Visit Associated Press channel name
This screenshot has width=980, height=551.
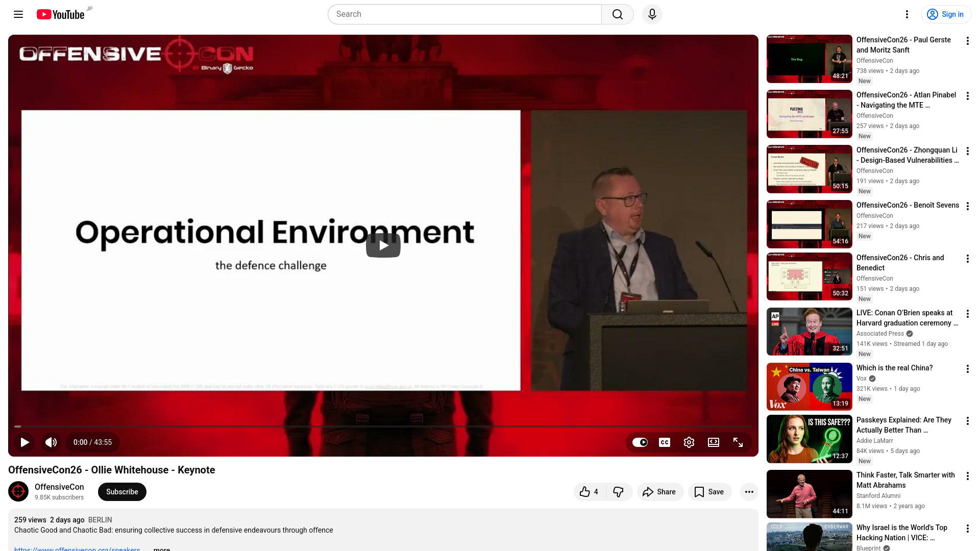[x=880, y=334]
